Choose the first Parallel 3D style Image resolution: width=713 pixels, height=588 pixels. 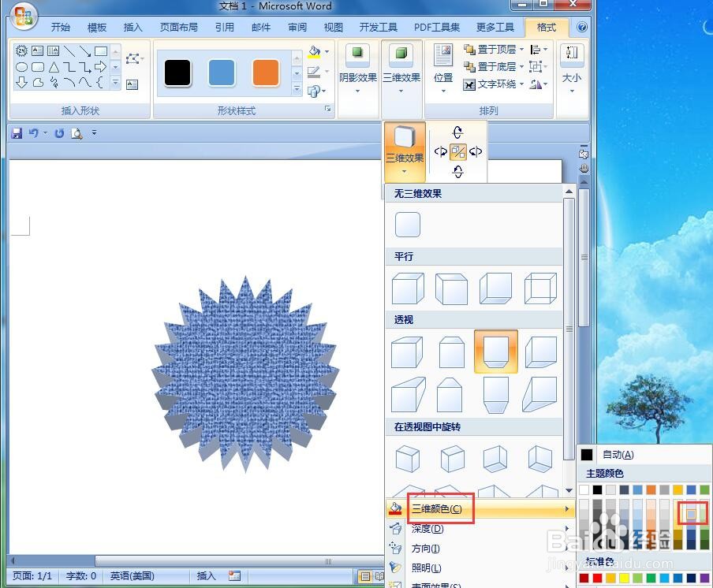tap(408, 288)
